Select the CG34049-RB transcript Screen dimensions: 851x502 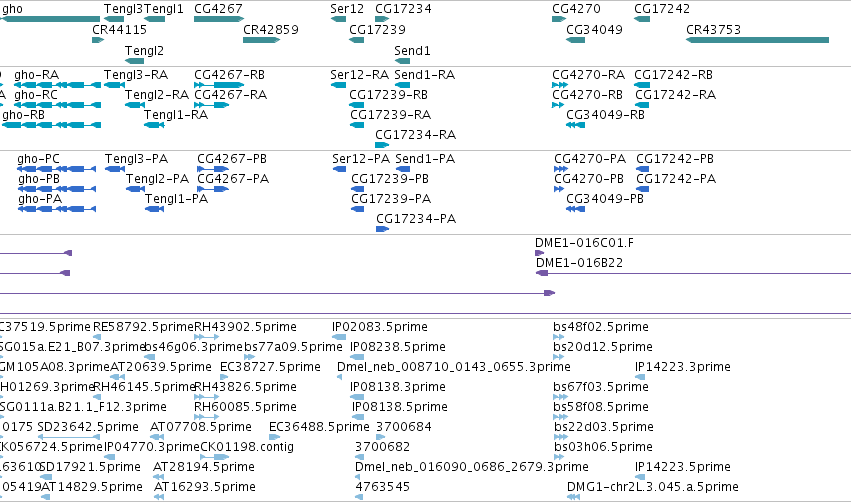click(575, 125)
